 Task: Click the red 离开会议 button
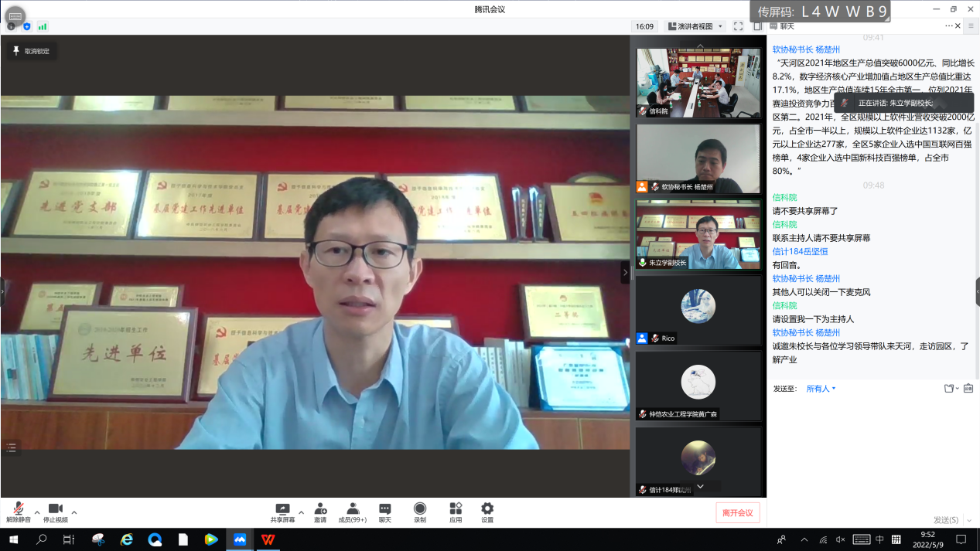coord(737,512)
